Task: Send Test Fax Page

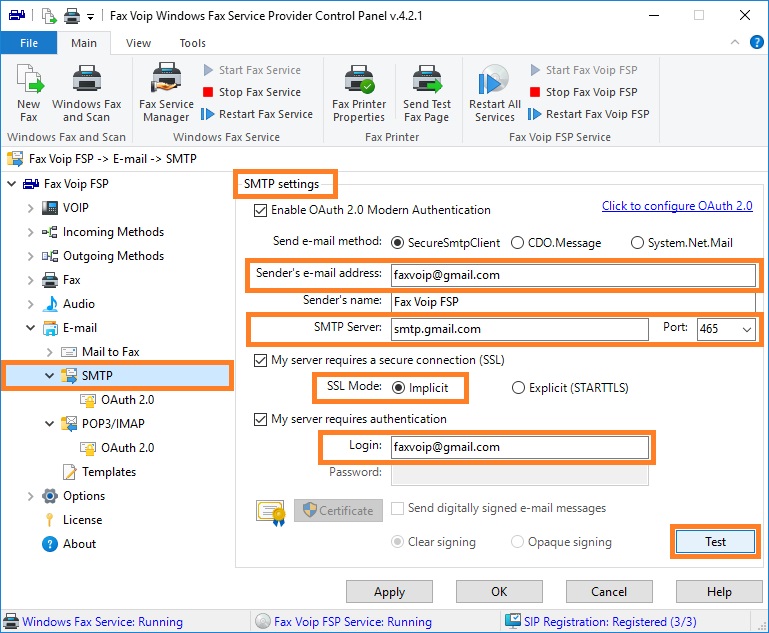Action: 427,93
